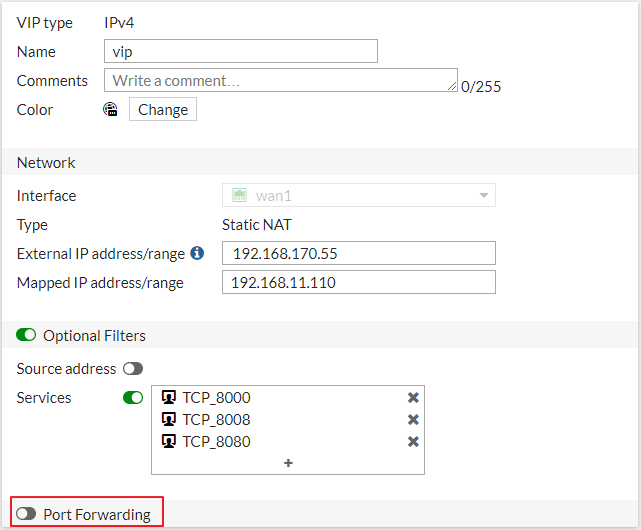Enable the Source address toggle
This screenshot has width=641, height=530.
133,368
